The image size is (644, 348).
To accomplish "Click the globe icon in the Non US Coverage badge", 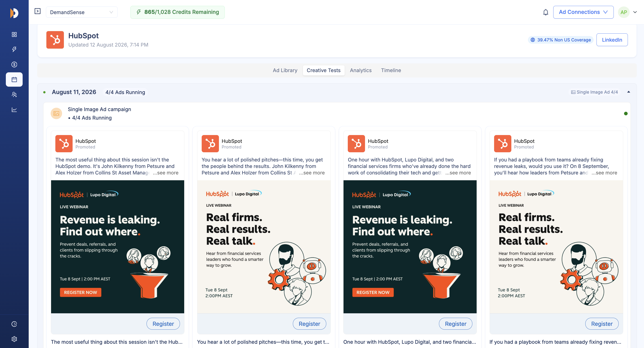I will (x=533, y=40).
